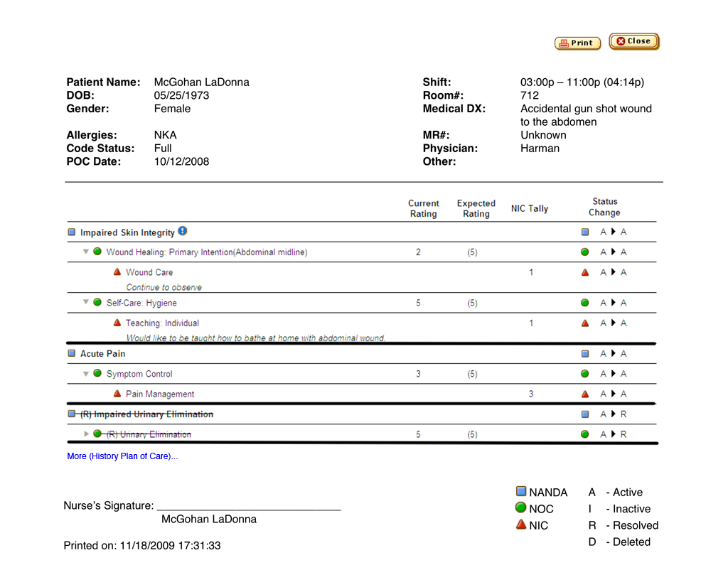
Task: Select the Impaired Skin Integrity diagnosis label
Action: point(127,232)
